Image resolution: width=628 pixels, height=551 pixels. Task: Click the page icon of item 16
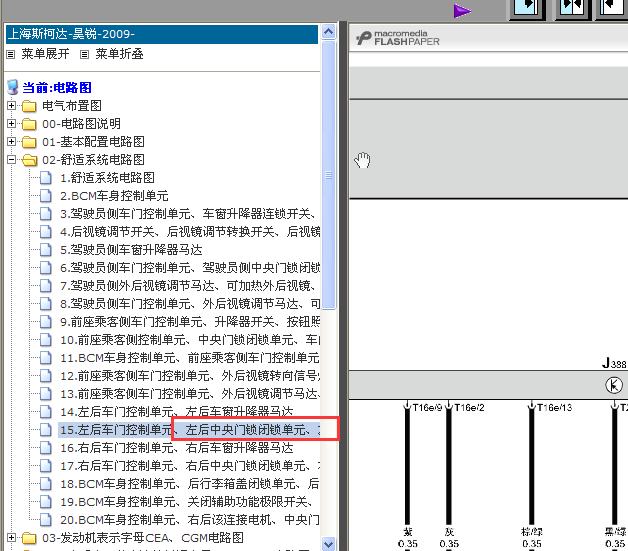[46, 448]
